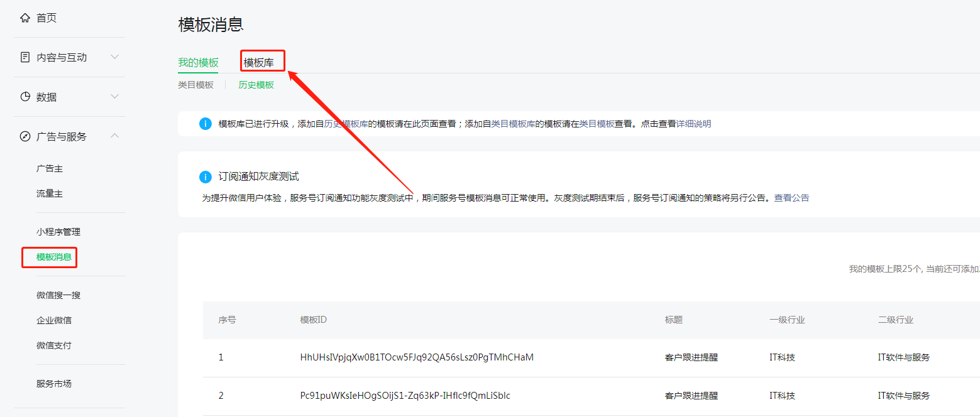Select the 历史模板 sub-tab
980x417 pixels.
(256, 85)
